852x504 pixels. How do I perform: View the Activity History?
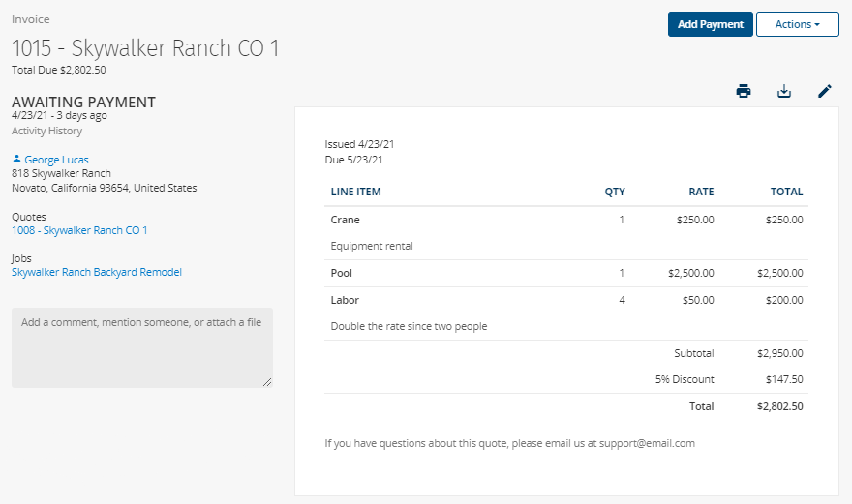click(47, 131)
